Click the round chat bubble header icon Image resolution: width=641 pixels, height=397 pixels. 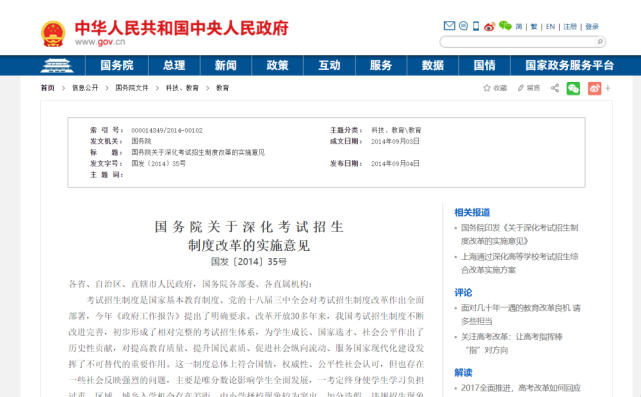463,26
